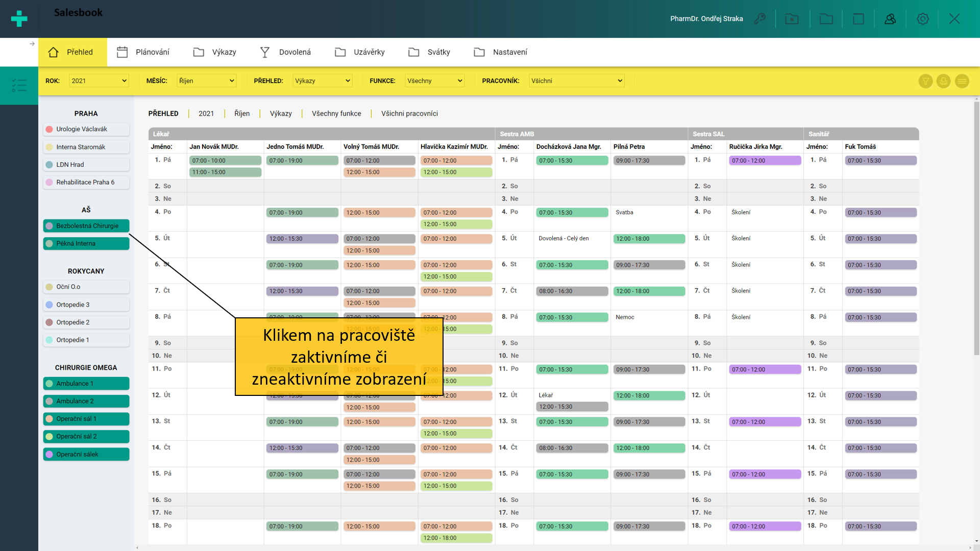Open the round hamburger menu button
Image resolution: width=980 pixels, height=551 pixels.
[962, 81]
